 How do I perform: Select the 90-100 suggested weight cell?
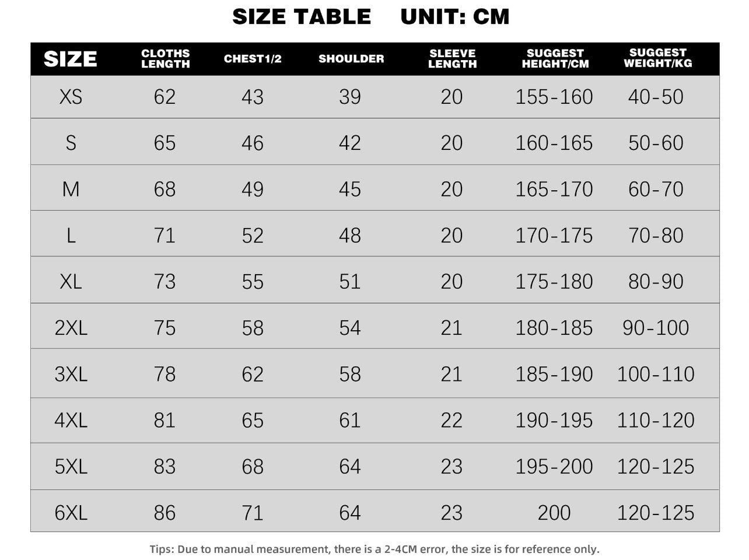click(x=656, y=328)
